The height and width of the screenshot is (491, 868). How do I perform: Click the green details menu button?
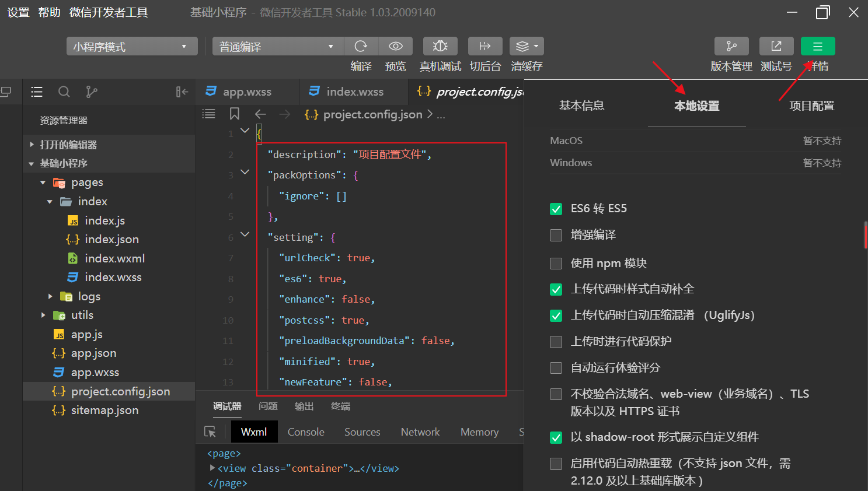(x=818, y=46)
